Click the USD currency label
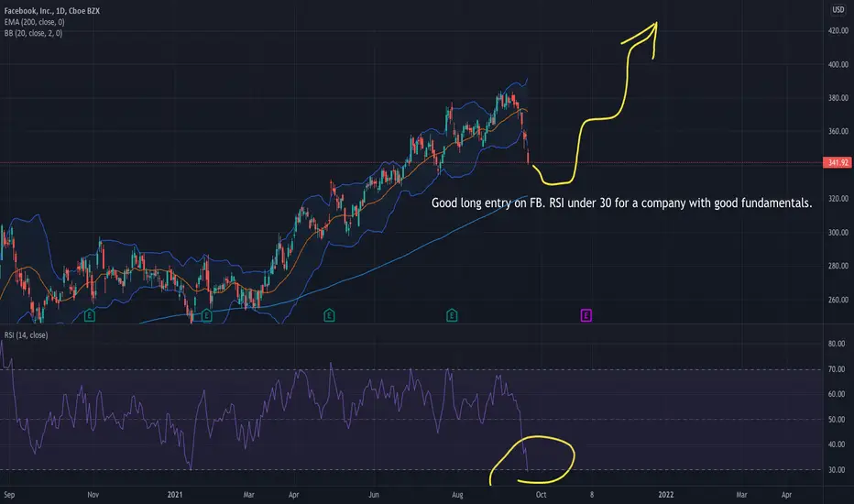This screenshot has width=854, height=504. coord(838,9)
